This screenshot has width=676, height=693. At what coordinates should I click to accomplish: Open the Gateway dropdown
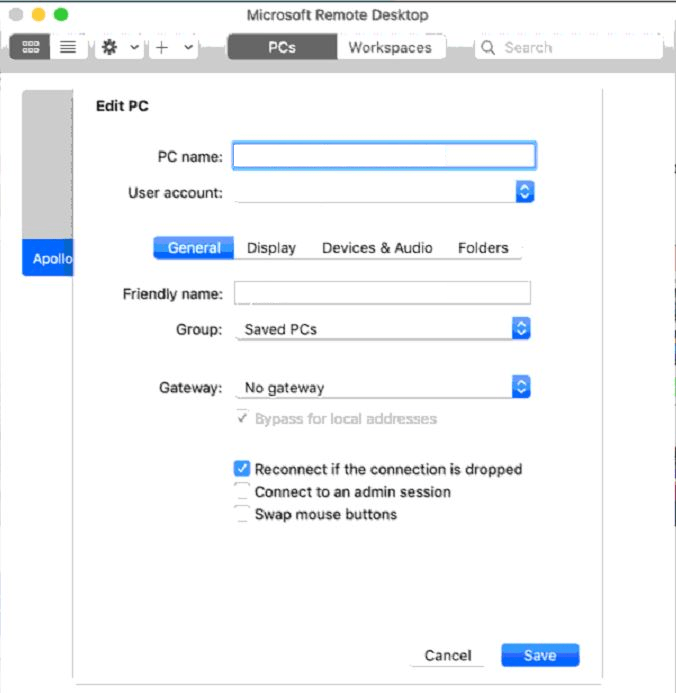tap(383, 387)
